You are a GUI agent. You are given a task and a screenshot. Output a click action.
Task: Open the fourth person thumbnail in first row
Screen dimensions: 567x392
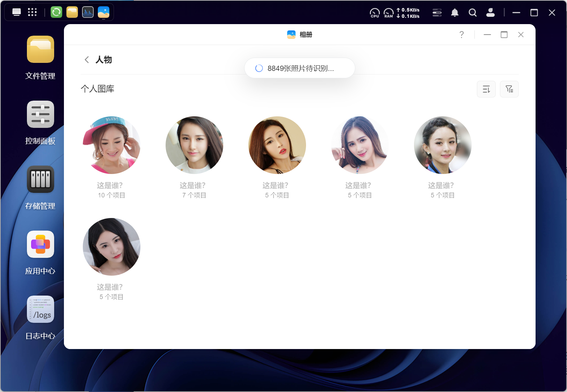(x=360, y=145)
